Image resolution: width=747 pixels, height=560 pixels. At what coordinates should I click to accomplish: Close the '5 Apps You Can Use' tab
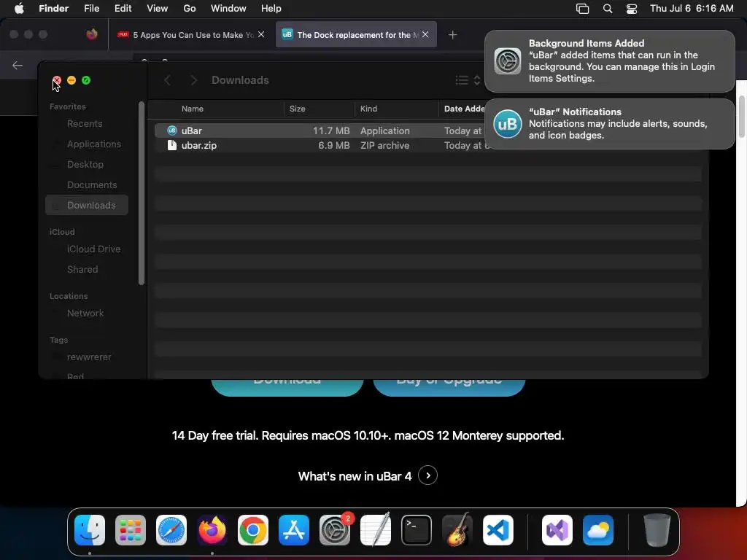(261, 34)
